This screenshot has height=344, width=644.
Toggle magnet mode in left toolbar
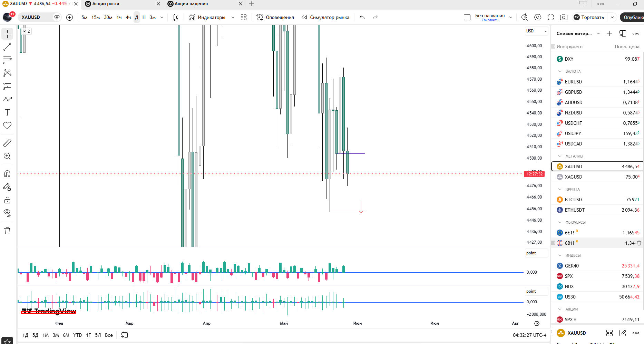coord(7,174)
